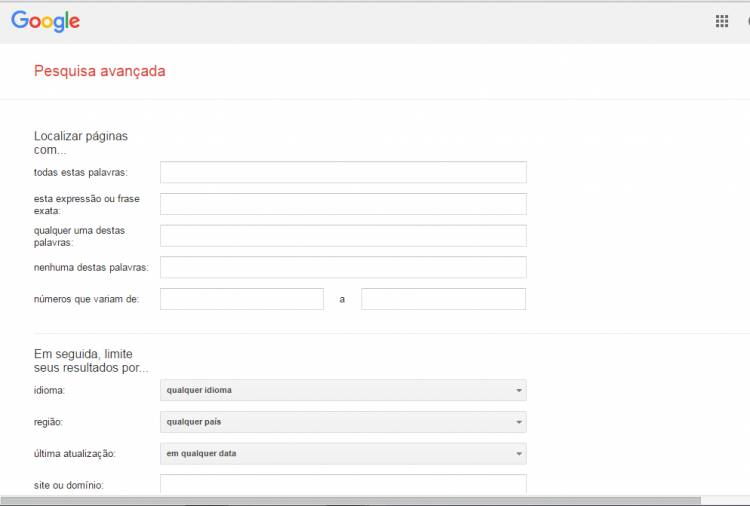
Task: Expand the 'qualquer idioma' dropdown
Action: point(343,390)
